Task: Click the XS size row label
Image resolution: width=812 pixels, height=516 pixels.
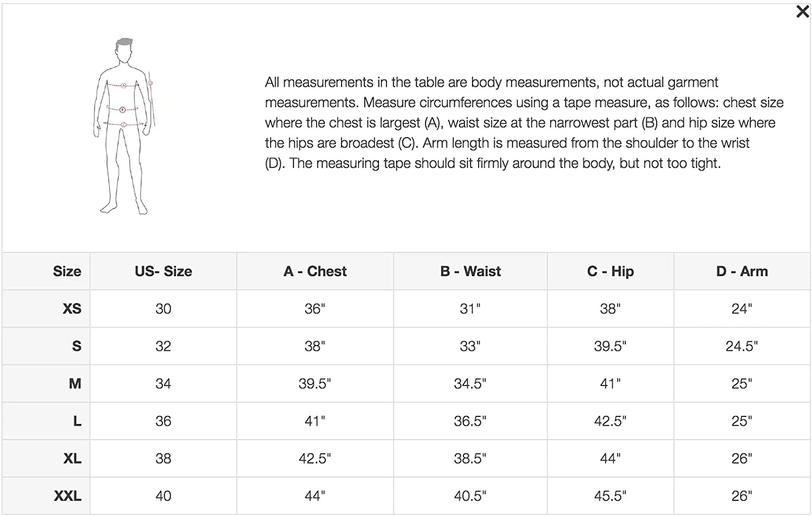Action: click(72, 309)
